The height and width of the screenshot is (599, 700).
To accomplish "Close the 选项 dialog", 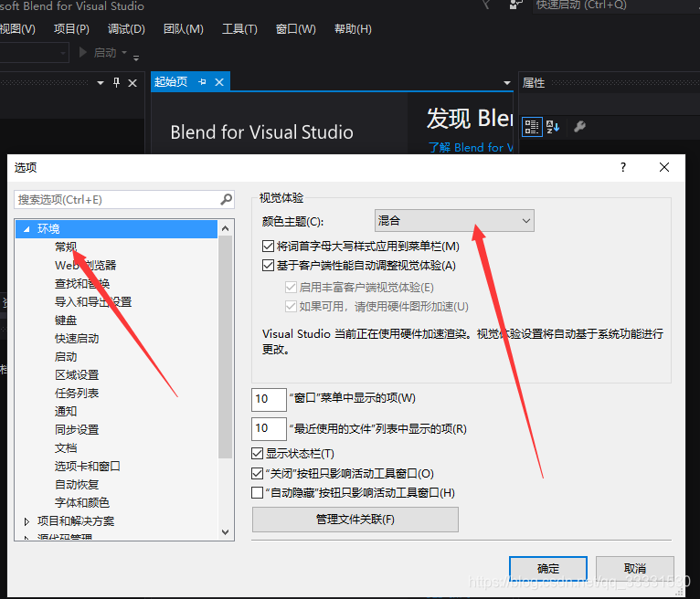I will click(x=664, y=167).
